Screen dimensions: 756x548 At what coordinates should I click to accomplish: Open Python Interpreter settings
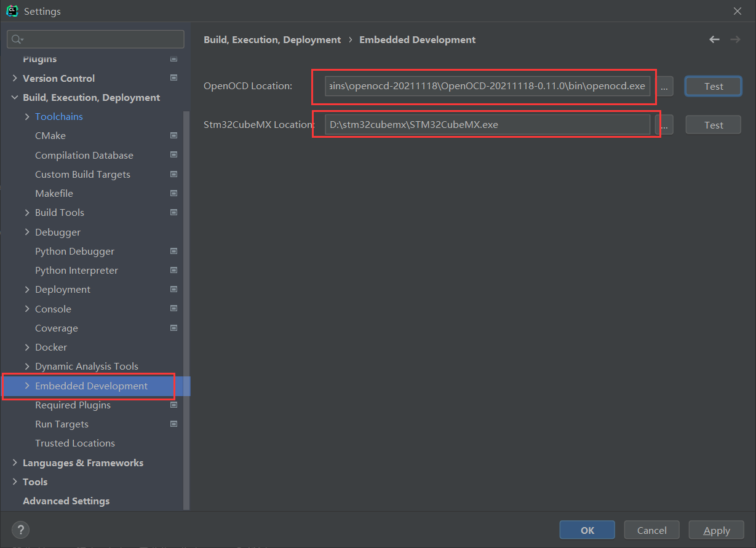pos(76,270)
